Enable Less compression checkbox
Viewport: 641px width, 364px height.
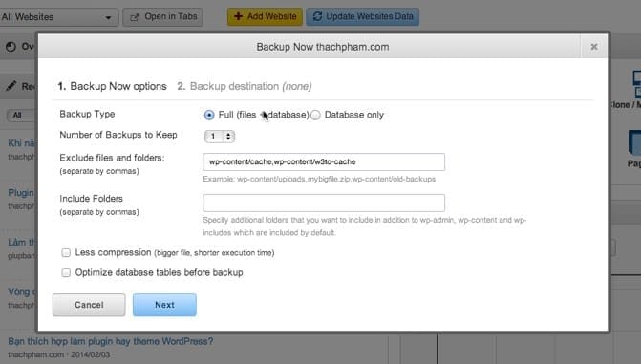tap(66, 253)
